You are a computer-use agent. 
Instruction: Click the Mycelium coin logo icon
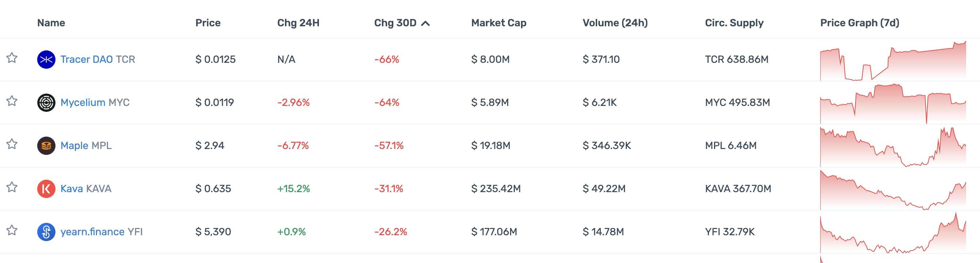pos(46,103)
